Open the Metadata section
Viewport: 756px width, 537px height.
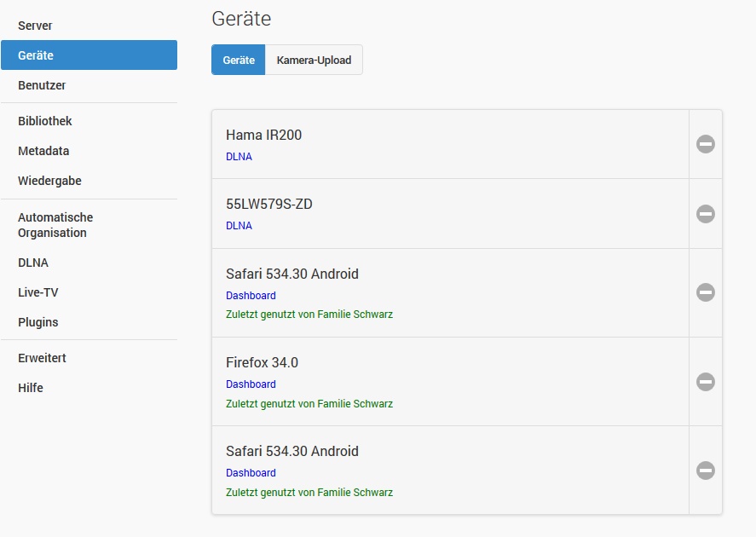(43, 151)
